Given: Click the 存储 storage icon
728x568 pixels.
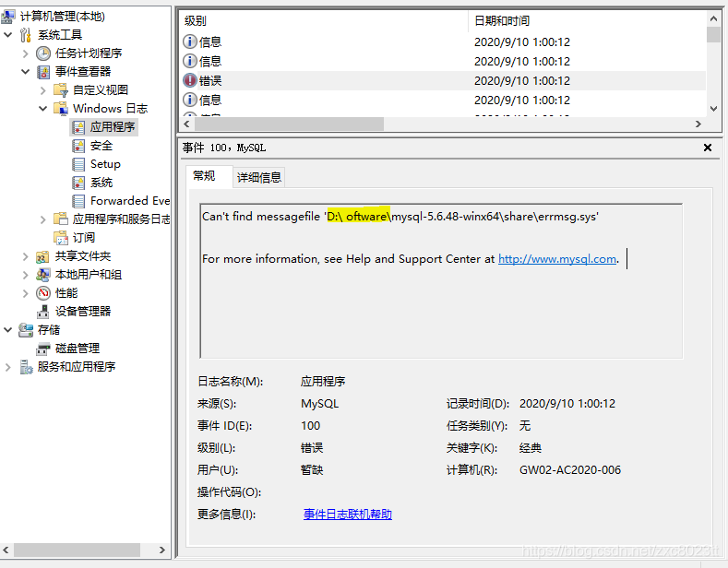Looking at the screenshot, I should [x=26, y=330].
